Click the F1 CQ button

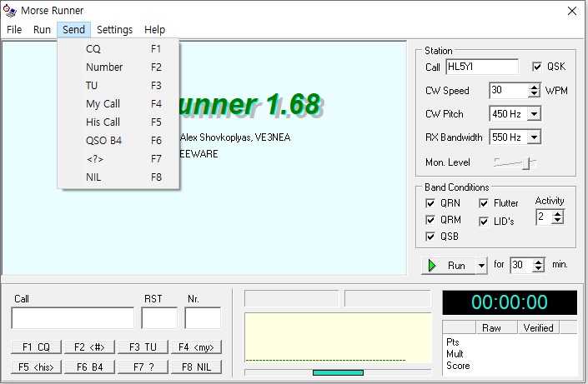point(36,347)
